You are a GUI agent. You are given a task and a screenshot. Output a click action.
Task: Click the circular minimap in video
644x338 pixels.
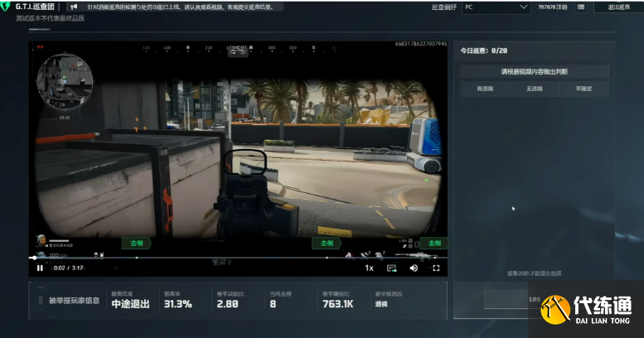pos(65,81)
